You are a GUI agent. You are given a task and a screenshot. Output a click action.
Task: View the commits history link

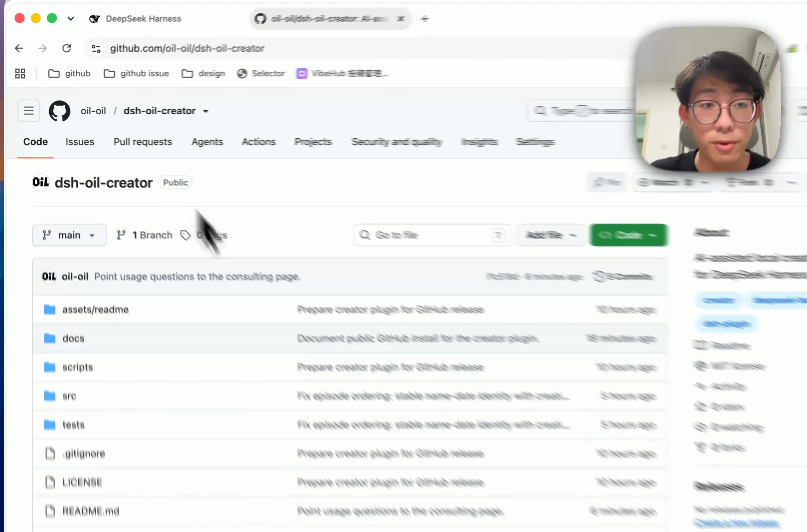623,277
